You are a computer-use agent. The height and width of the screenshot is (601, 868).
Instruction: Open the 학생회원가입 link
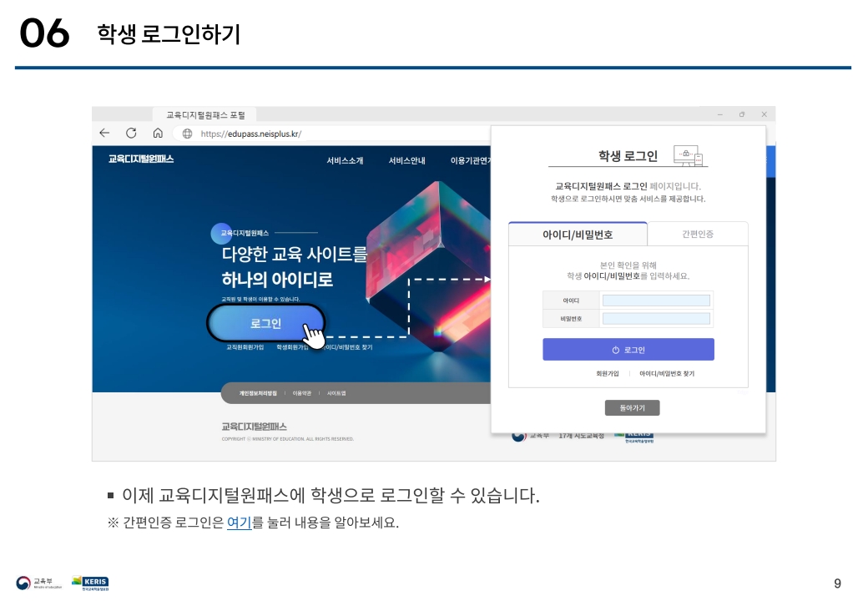click(x=292, y=347)
